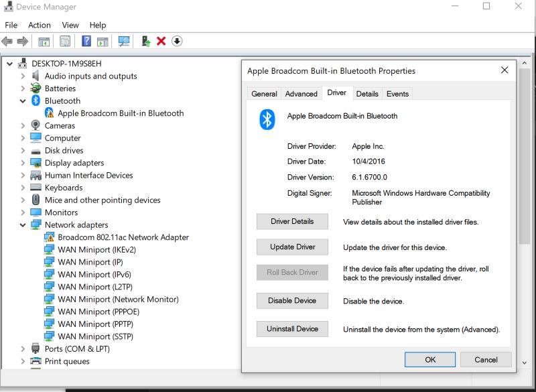This screenshot has width=536, height=392.
Task: Click the Back navigation arrow
Action: (7, 41)
